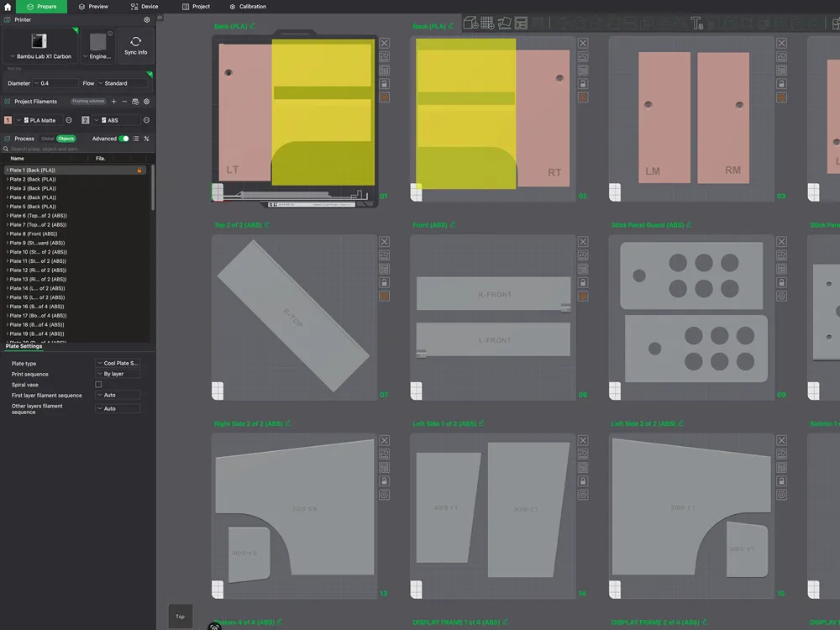
Task: Switch process scope to Global
Action: tap(48, 139)
